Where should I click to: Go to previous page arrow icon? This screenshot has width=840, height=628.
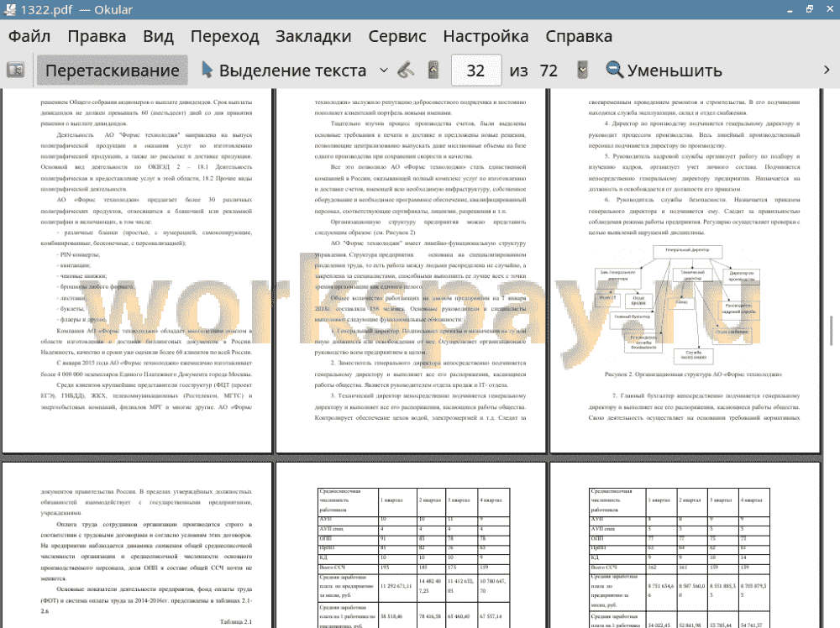433,71
